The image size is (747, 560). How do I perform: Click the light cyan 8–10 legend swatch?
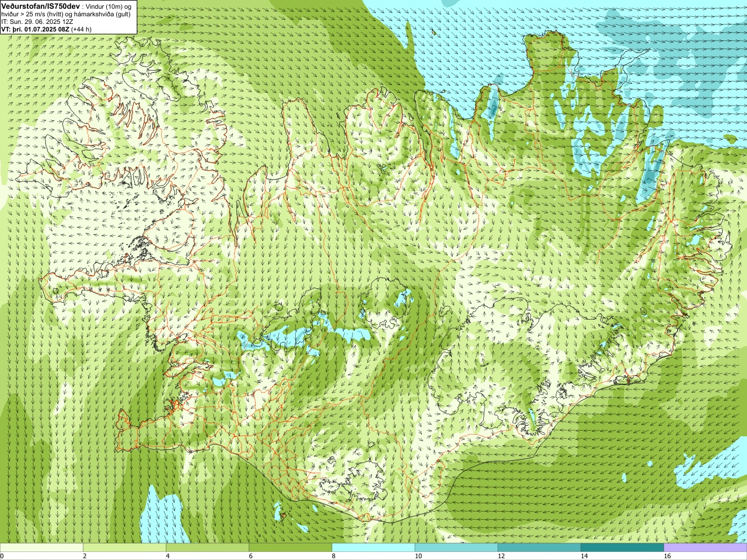pyautogui.click(x=373, y=548)
